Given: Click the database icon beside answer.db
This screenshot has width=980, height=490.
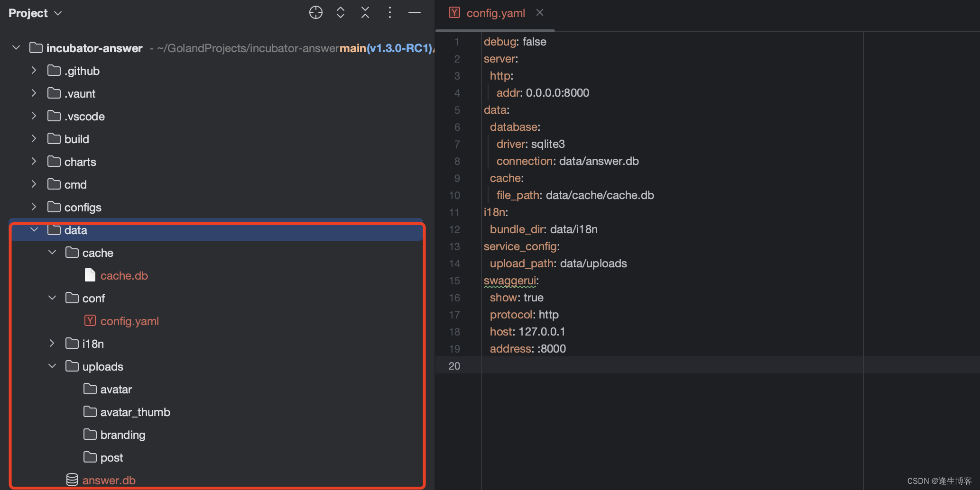Looking at the screenshot, I should (x=72, y=480).
